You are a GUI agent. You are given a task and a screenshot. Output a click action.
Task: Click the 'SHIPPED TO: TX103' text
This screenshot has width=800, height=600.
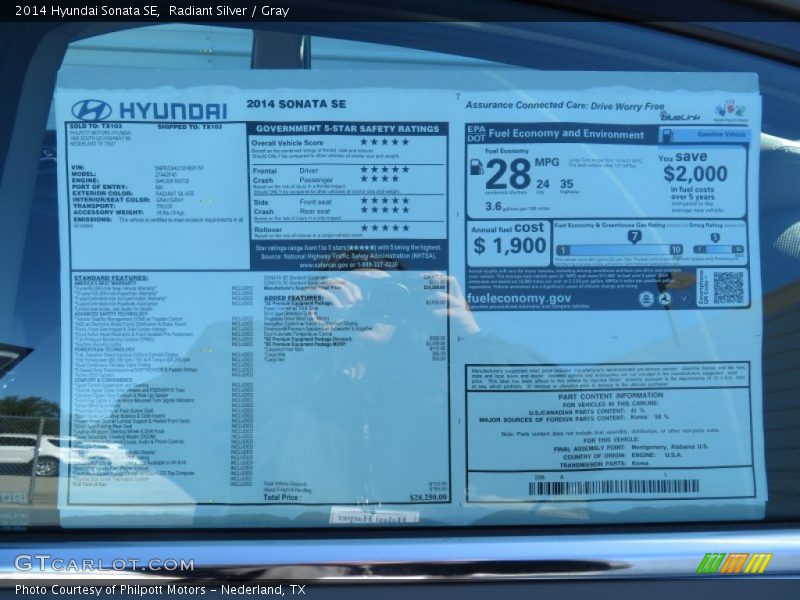189,127
